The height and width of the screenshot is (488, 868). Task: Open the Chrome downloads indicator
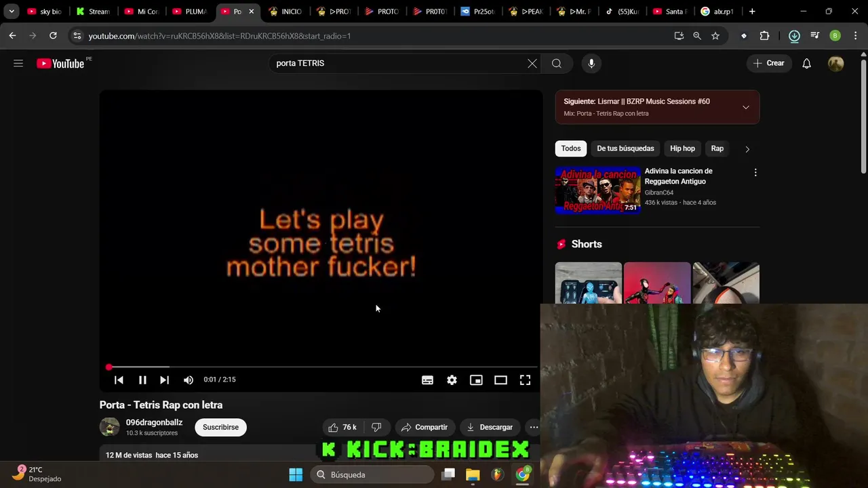794,36
